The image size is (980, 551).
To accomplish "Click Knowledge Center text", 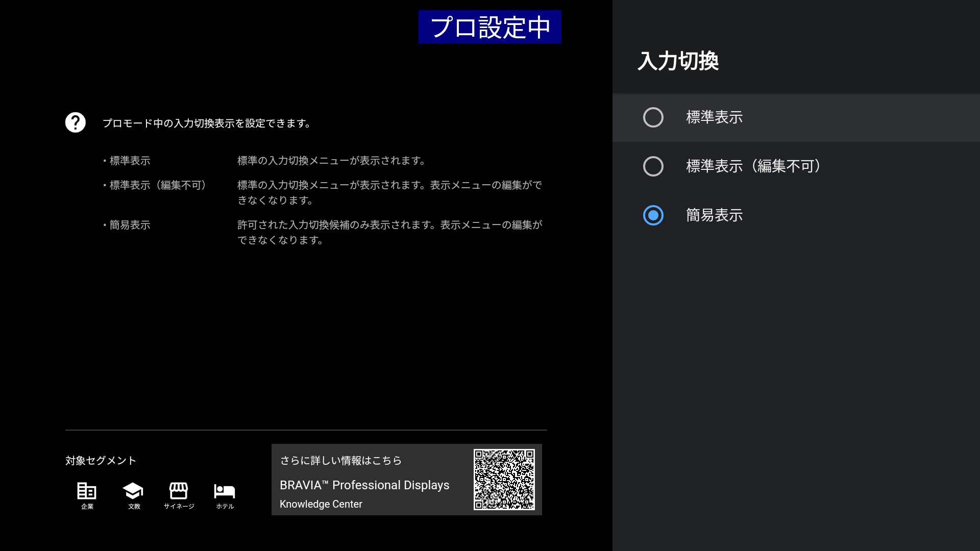I will click(321, 504).
